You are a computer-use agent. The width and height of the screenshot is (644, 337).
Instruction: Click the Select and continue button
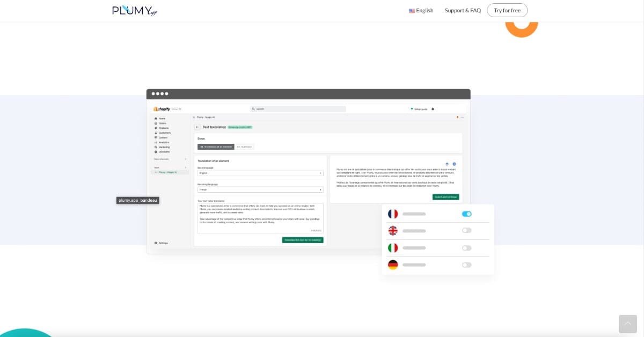pyautogui.click(x=445, y=197)
